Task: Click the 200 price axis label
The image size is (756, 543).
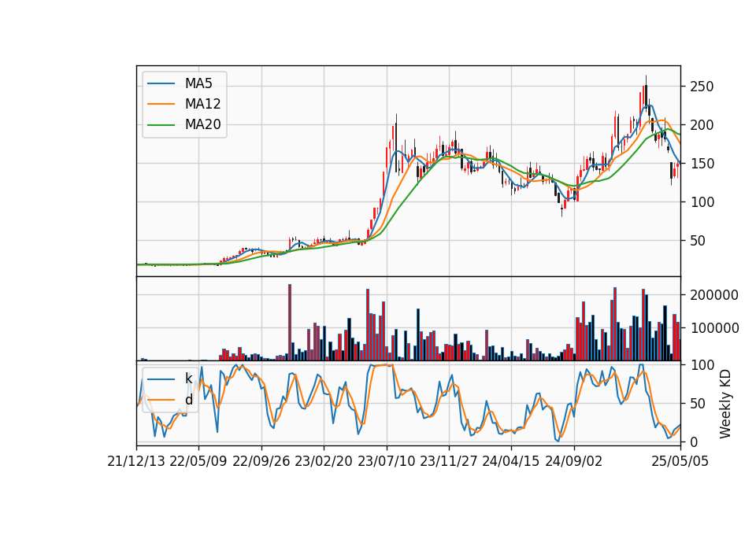Action: pyautogui.click(x=702, y=125)
